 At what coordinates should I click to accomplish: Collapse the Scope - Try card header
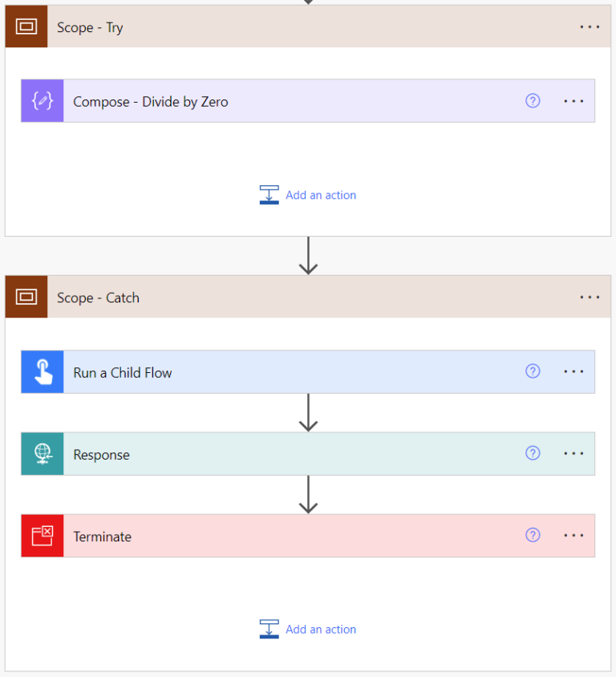coord(90,26)
